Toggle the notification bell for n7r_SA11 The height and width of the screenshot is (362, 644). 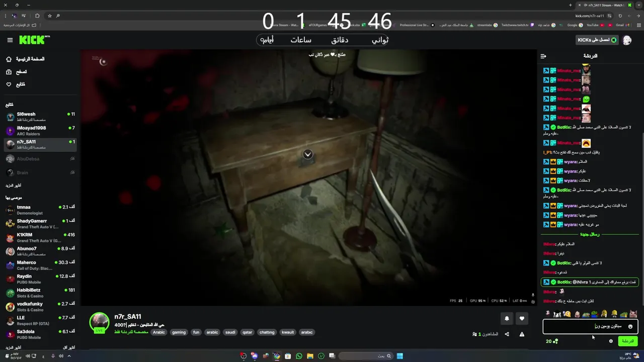pyautogui.click(x=507, y=318)
